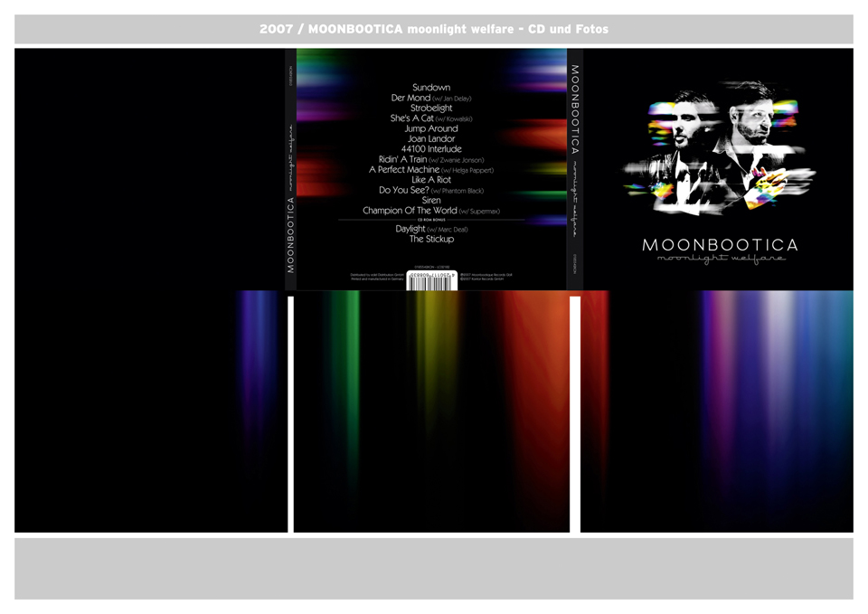This screenshot has height=614, width=868.
Task: Select '44100 Interlude' track
Action: click(431, 149)
